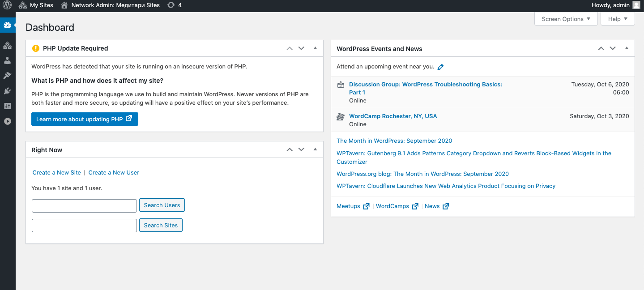Collapse the admin sidebar menu
The image size is (644, 290).
[7, 121]
